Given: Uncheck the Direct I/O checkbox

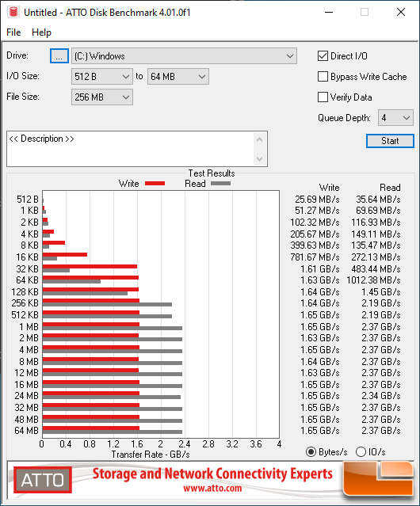Looking at the screenshot, I should (323, 56).
